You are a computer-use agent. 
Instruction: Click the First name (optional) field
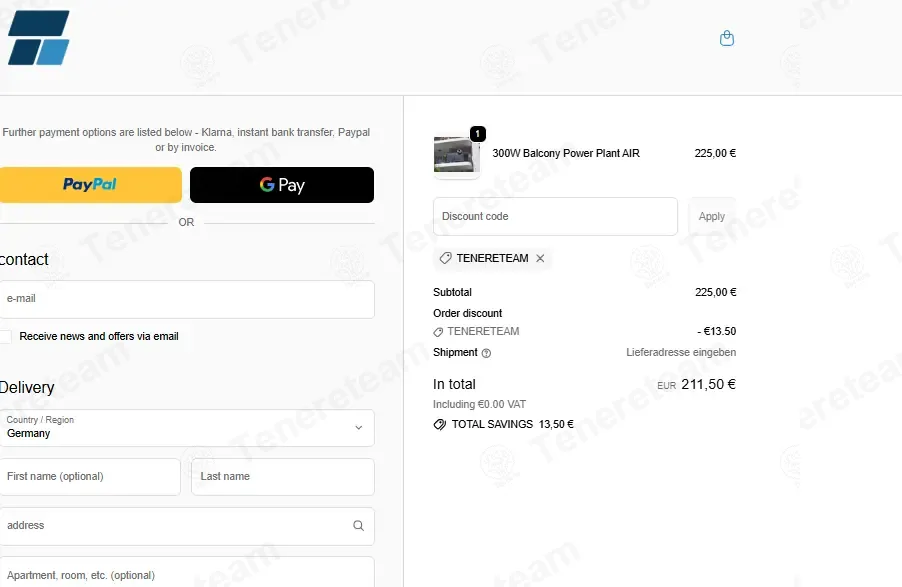(90, 477)
